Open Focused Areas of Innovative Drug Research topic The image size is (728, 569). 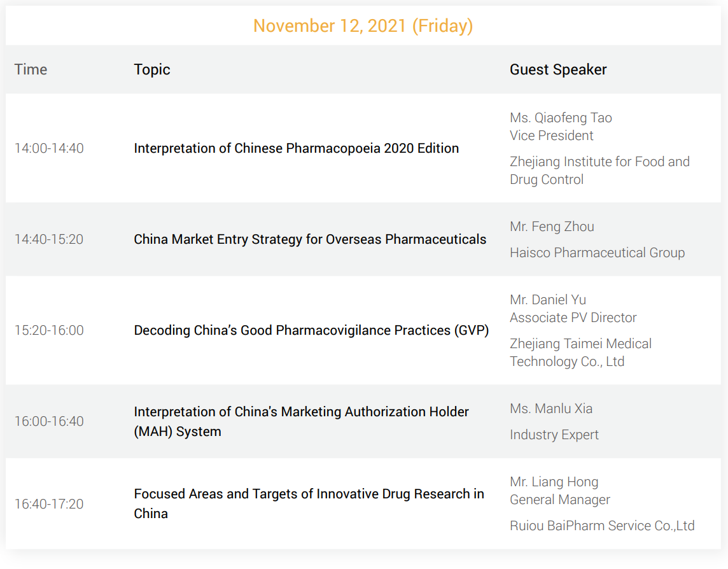point(309,503)
